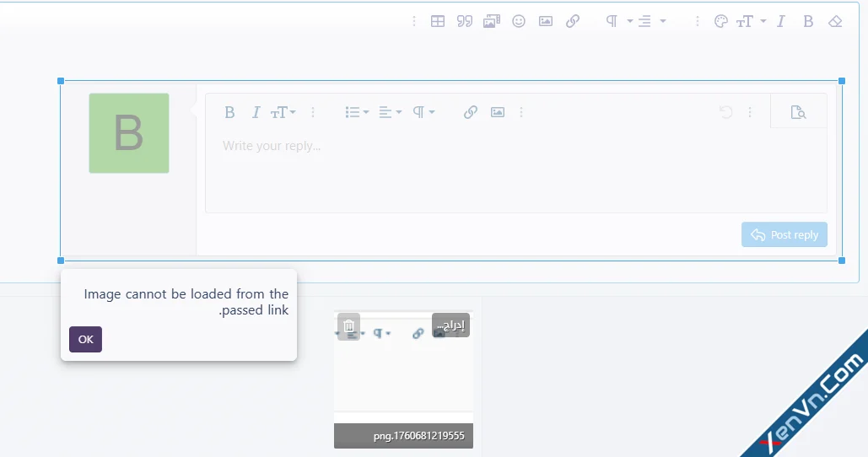
Task: Open the font size dropdown in reply editor
Action: coord(283,112)
